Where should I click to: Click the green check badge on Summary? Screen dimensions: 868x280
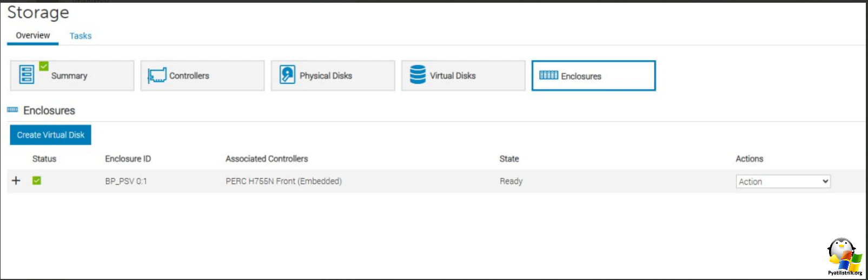(44, 66)
